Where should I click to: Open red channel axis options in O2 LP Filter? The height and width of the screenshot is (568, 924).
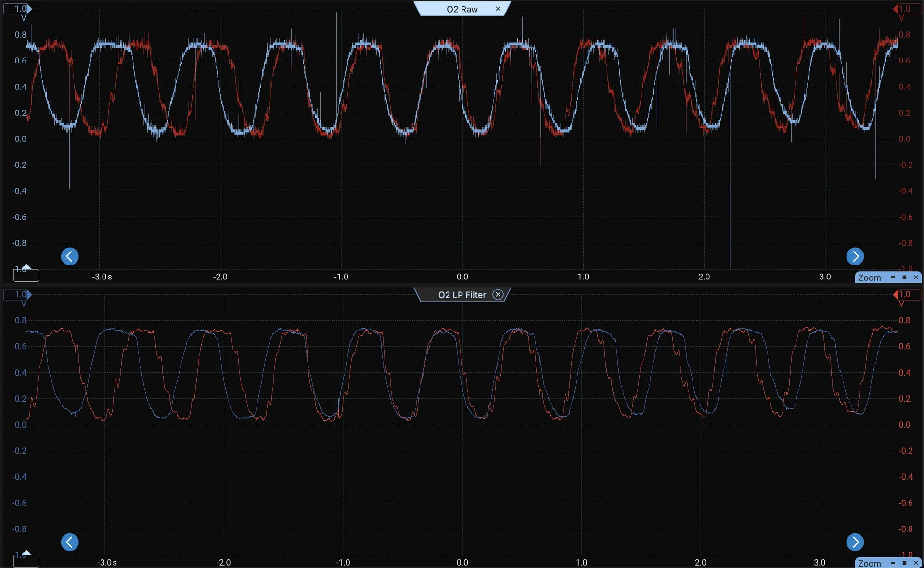[x=907, y=294]
